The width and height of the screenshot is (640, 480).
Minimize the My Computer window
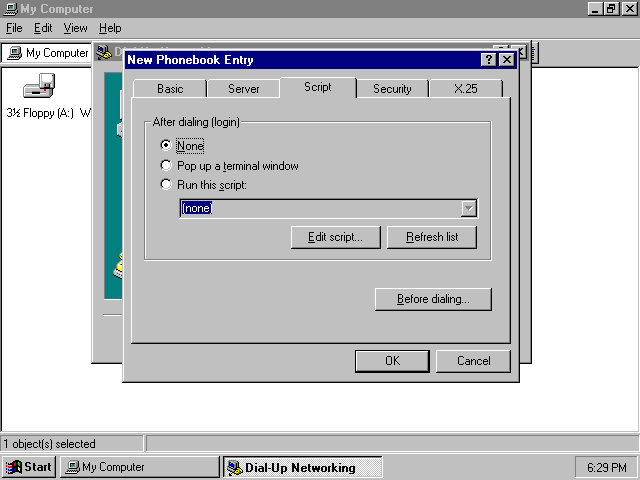tap(595, 9)
